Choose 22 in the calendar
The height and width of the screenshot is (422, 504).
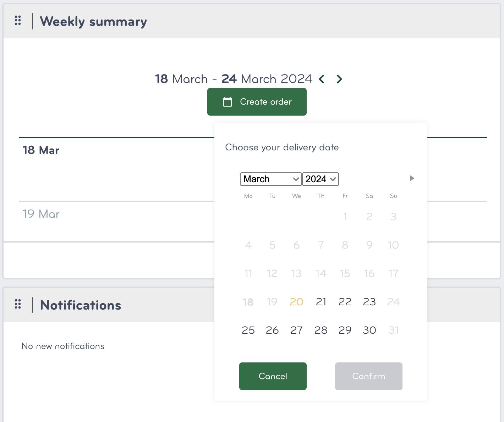coord(345,302)
